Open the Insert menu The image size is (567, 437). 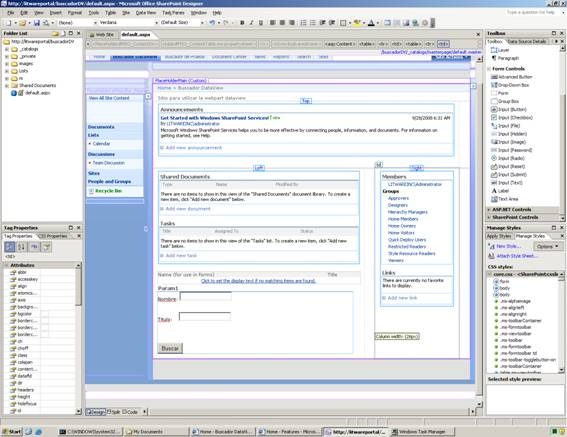click(55, 13)
